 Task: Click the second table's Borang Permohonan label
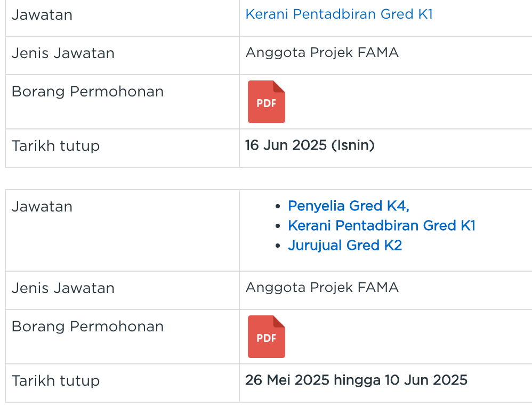point(87,327)
